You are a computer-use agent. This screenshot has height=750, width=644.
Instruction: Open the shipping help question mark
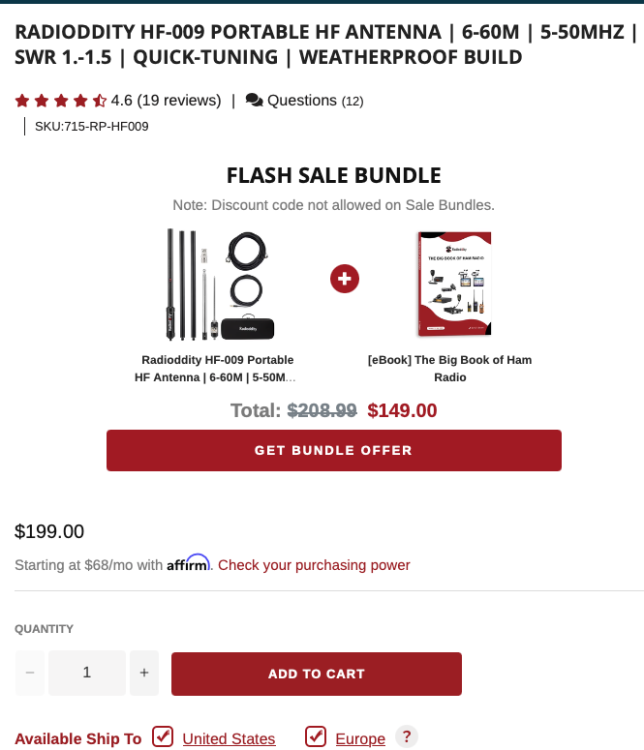[406, 737]
